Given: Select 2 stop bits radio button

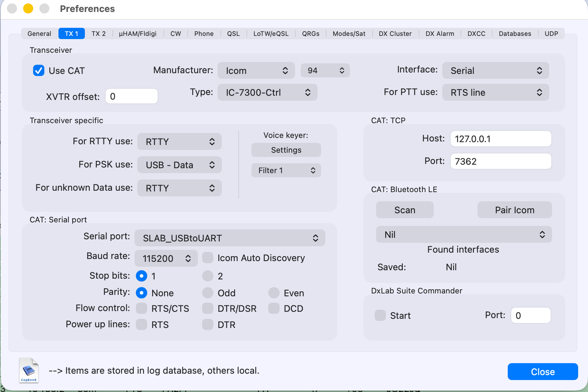Looking at the screenshot, I should (x=208, y=276).
